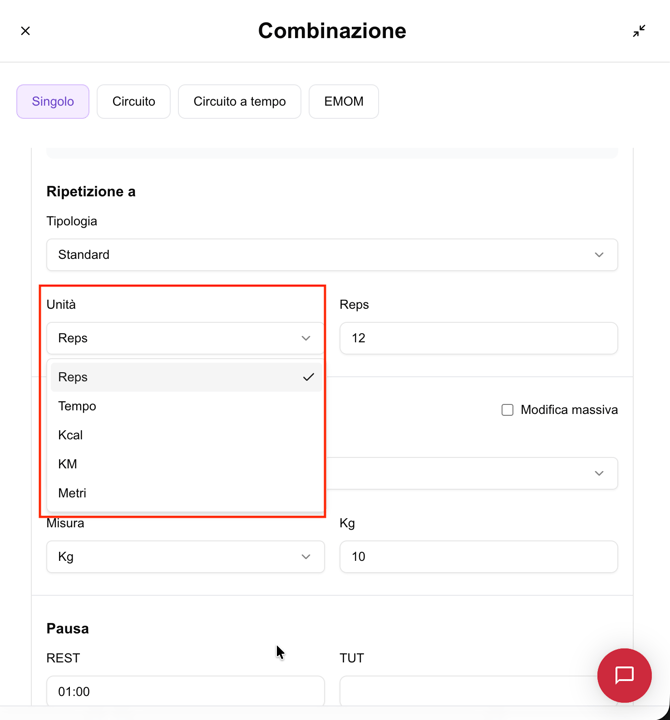Expand the Tipologia Standard dropdown
The width and height of the screenshot is (670, 720).
(332, 255)
